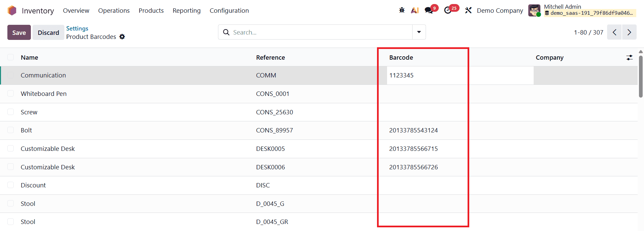Check the D_0045_G Stool row checkbox
This screenshot has height=231, width=644.
(11, 204)
